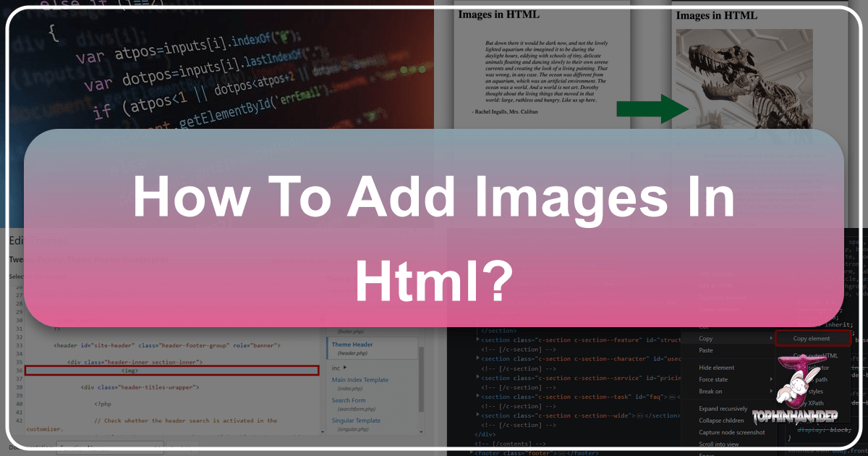
Task: Open the Singular Template (singular.php) file
Action: 357,420
